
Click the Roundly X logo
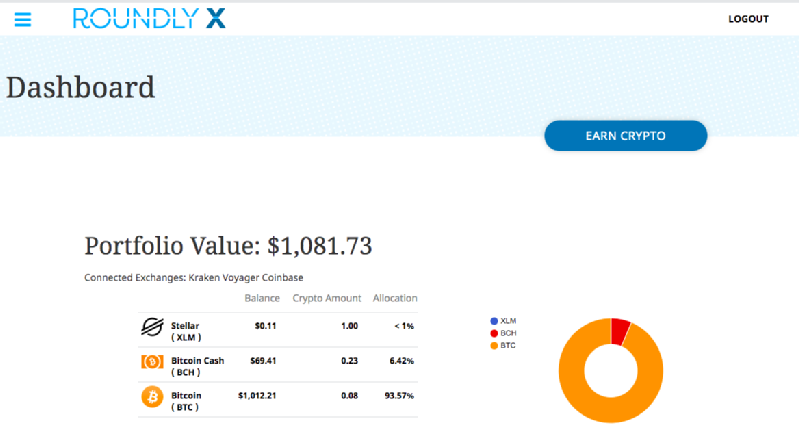[149, 18]
